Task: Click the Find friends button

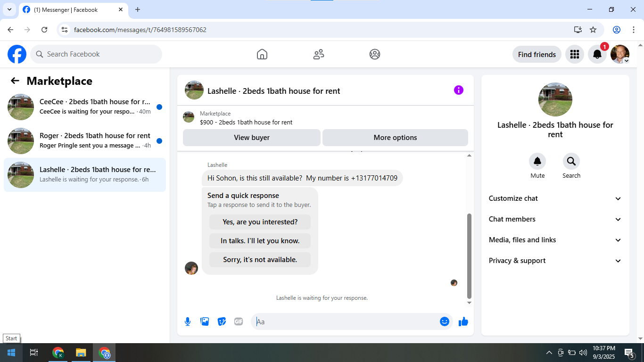Action: pos(537,54)
